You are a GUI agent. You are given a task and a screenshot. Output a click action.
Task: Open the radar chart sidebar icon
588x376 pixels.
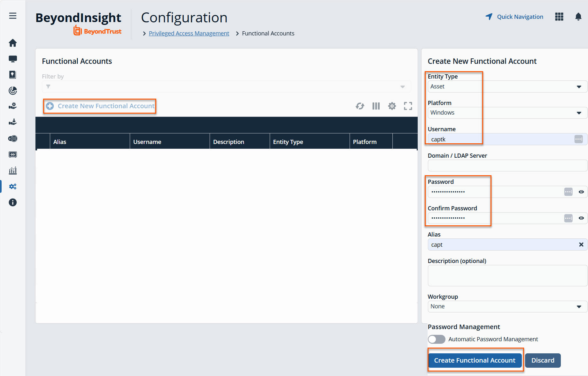click(x=13, y=91)
